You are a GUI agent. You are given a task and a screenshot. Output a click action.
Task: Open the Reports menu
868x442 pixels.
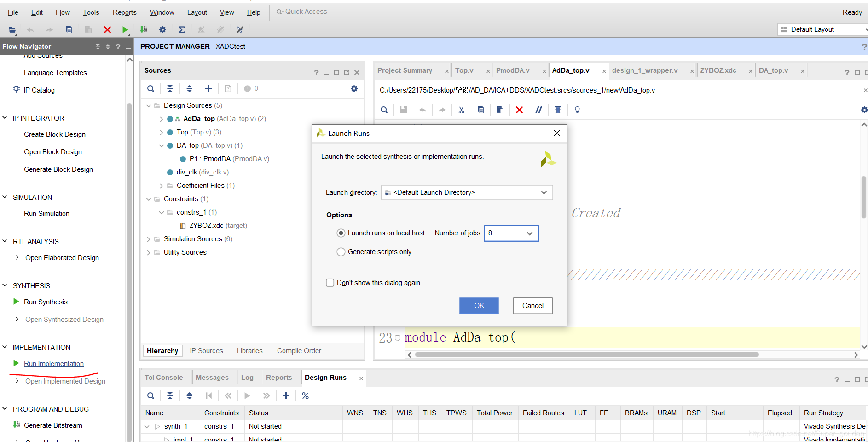point(124,12)
